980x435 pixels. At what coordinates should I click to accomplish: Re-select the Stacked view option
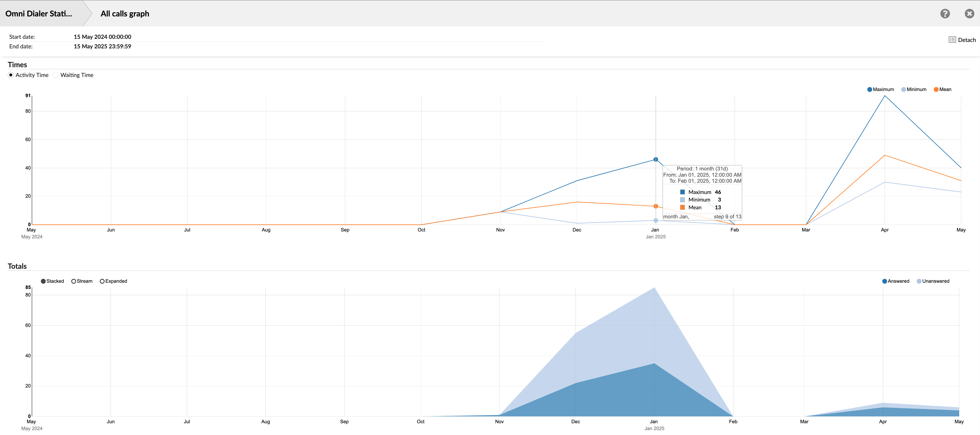(x=43, y=281)
